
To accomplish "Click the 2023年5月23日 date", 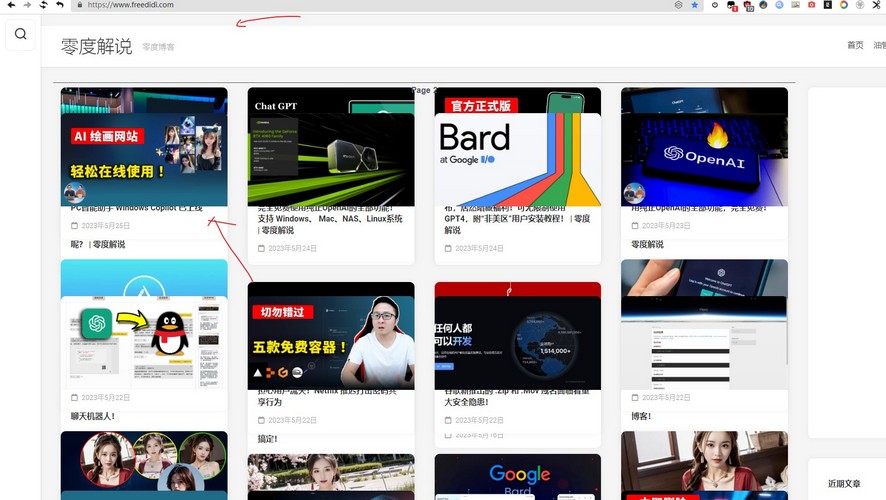I will click(666, 225).
